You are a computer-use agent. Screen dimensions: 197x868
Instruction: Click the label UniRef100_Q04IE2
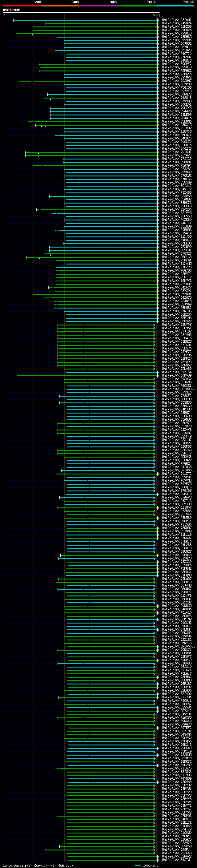pos(176,829)
